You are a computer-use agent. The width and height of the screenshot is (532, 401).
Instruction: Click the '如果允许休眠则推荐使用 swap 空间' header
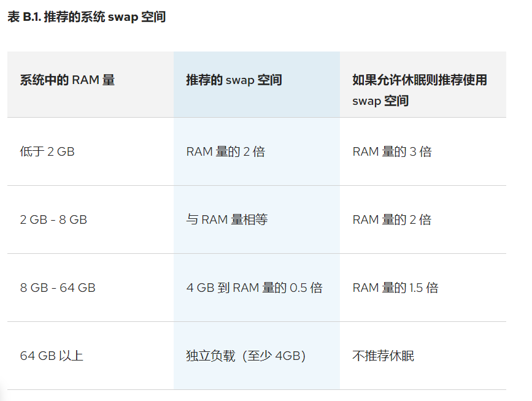(419, 90)
